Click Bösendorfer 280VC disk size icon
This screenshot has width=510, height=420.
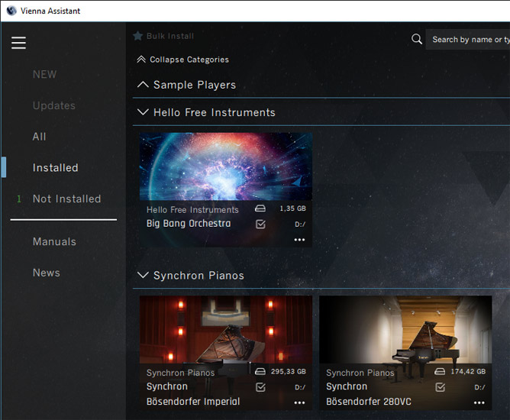tap(440, 372)
